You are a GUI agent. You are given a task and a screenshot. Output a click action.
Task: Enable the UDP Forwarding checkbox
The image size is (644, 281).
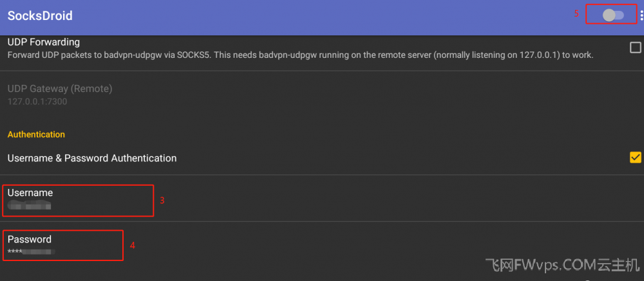[x=635, y=48]
